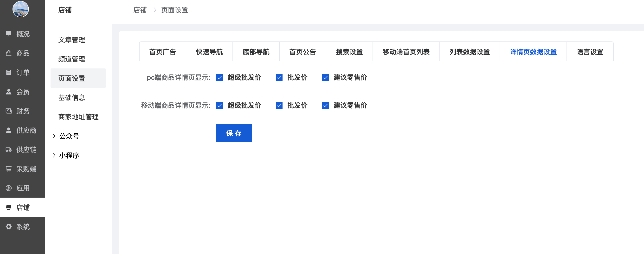Click the 财务 finance icon
The height and width of the screenshot is (254, 644).
(x=9, y=111)
